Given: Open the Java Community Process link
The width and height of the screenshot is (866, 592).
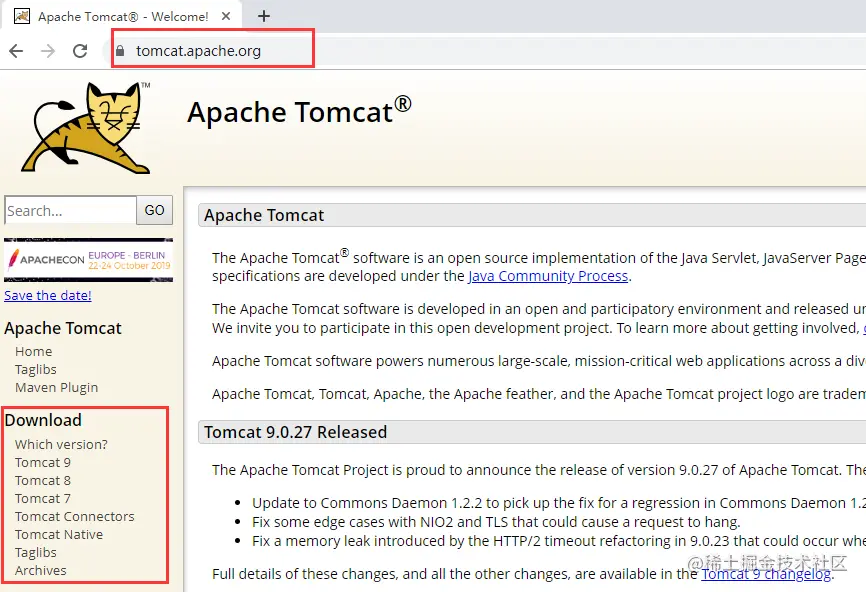Looking at the screenshot, I should point(546,275).
